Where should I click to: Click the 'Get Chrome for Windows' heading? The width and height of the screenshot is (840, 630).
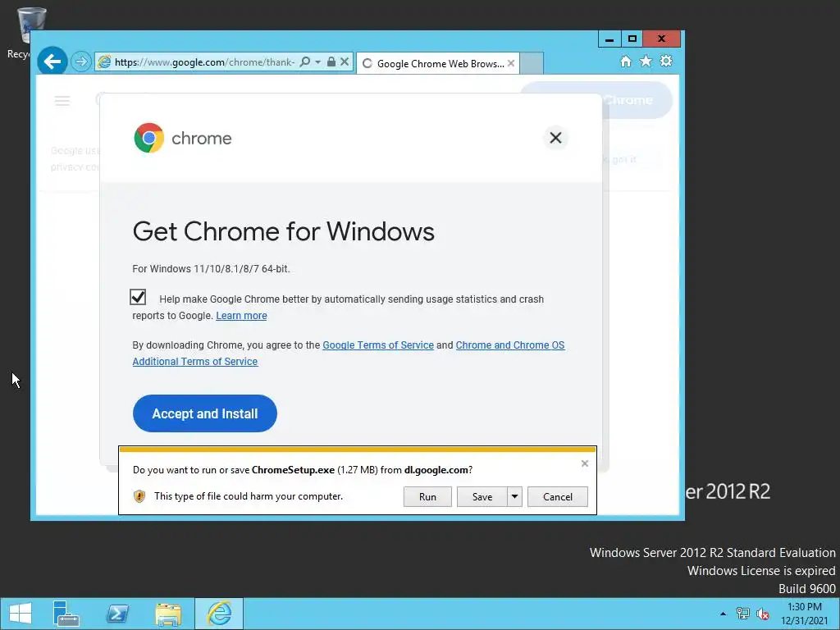pyautogui.click(x=283, y=231)
